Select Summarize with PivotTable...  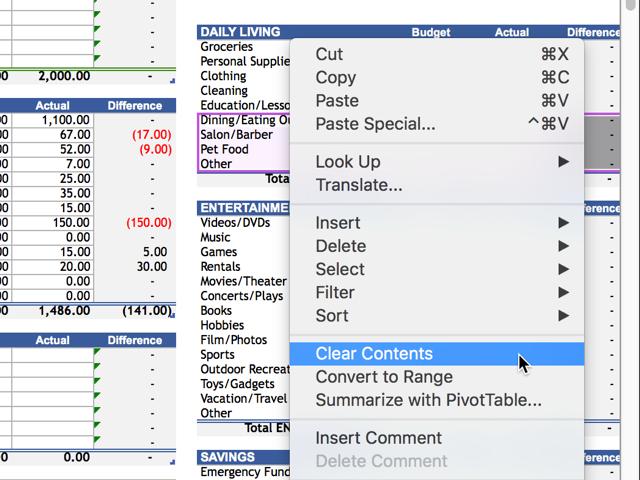437,400
